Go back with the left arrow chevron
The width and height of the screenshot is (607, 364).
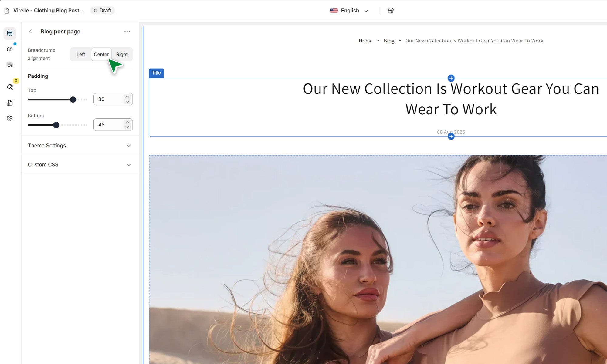click(31, 32)
